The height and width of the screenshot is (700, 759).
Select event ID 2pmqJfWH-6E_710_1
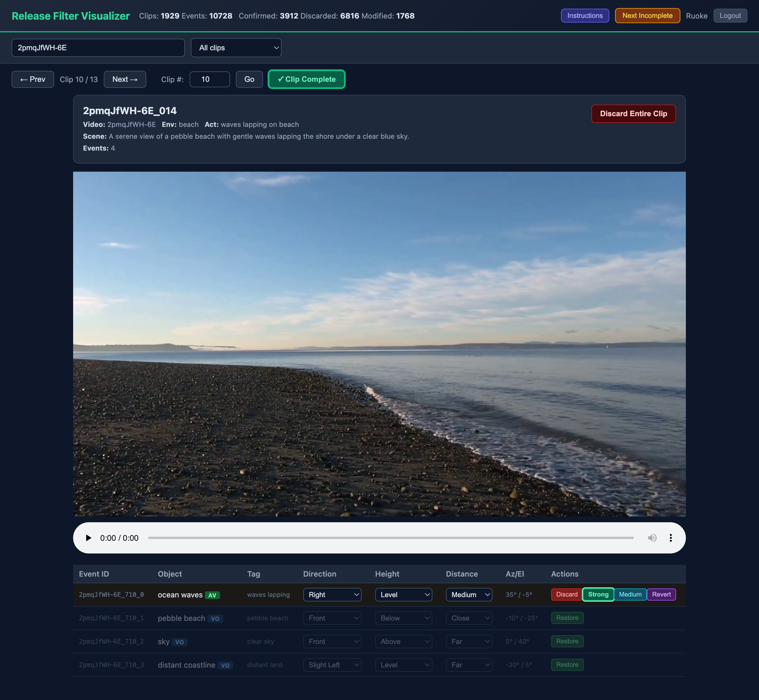coord(111,618)
